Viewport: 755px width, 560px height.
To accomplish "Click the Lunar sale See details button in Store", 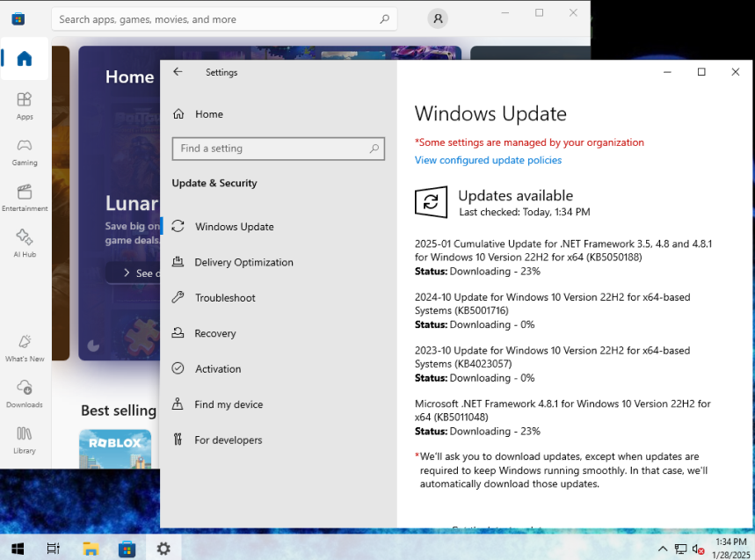I will click(x=133, y=273).
